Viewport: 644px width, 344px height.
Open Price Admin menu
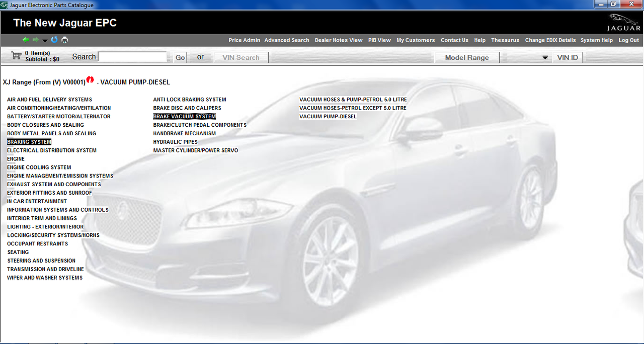[245, 40]
